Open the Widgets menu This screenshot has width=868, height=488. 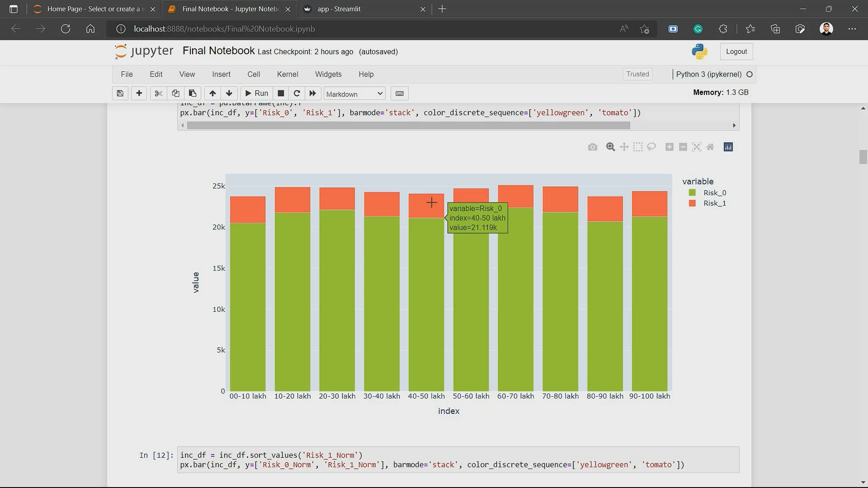[x=328, y=75]
